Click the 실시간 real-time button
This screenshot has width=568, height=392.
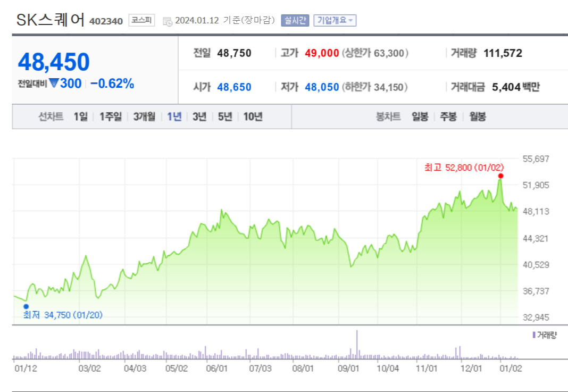click(x=295, y=20)
